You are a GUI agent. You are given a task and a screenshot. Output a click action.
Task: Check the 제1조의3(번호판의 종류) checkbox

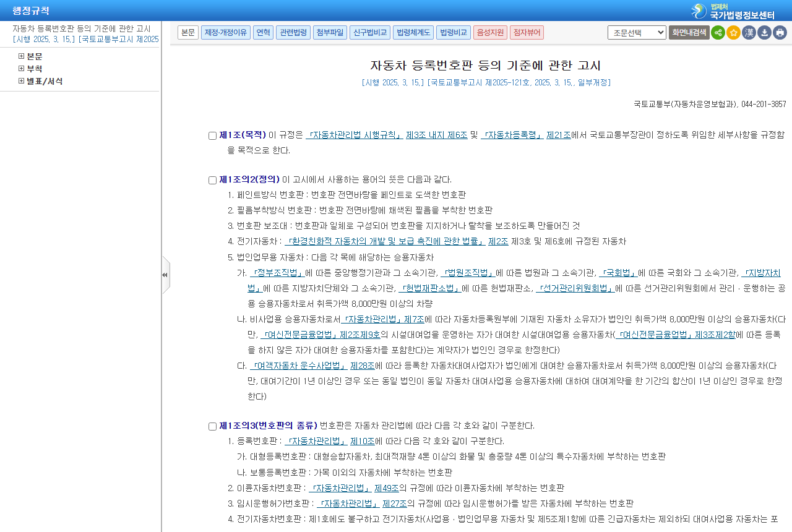pos(212,426)
